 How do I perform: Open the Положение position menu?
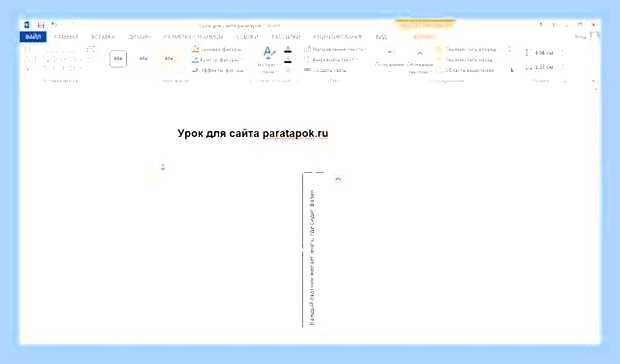(x=389, y=59)
